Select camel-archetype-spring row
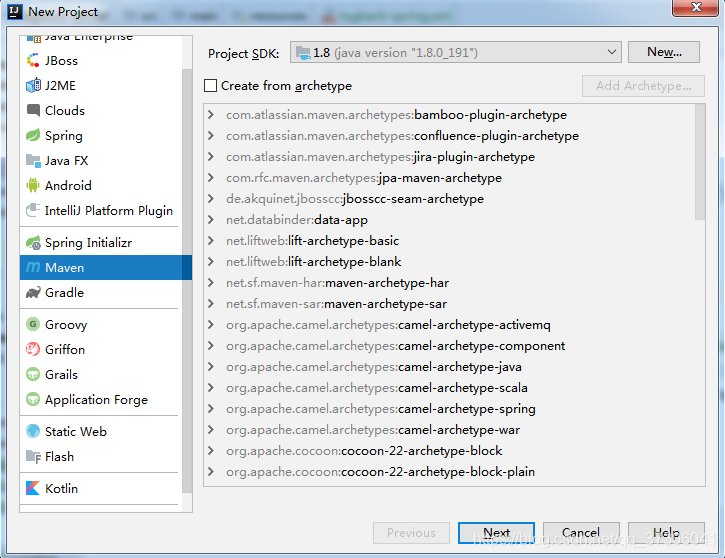The width and height of the screenshot is (725, 558). pyautogui.click(x=449, y=409)
